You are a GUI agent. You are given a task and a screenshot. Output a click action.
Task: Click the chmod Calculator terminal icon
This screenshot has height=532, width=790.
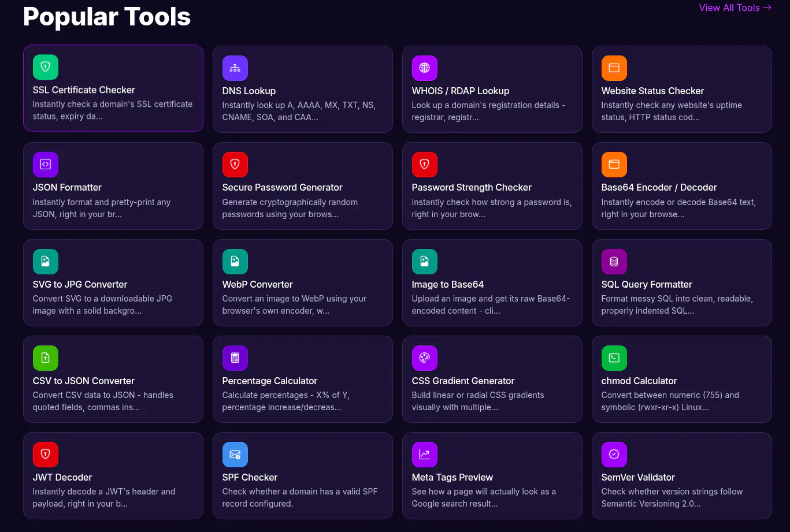click(x=614, y=358)
